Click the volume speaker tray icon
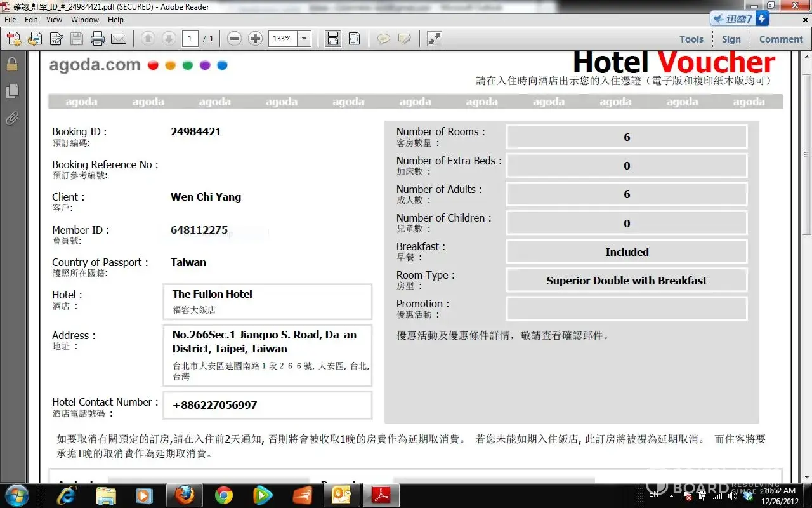The height and width of the screenshot is (508, 812). (x=733, y=496)
